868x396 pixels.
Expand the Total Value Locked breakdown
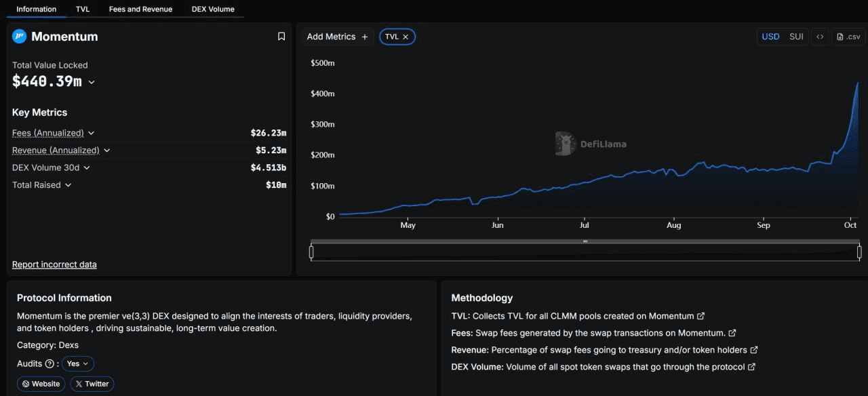(x=92, y=82)
